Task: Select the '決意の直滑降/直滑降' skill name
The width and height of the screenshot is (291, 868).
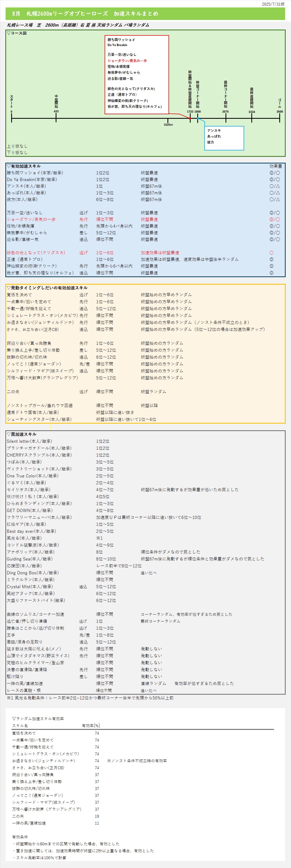Action: pos(27,670)
